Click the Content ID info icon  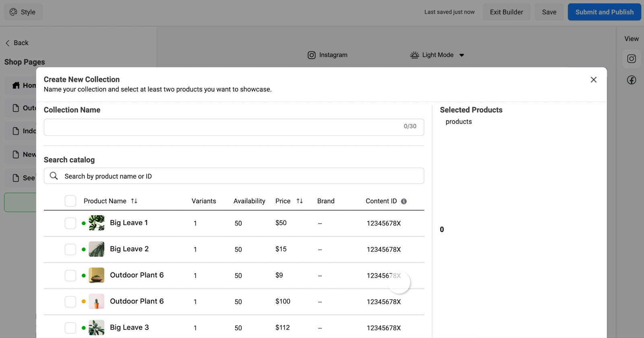[404, 201]
